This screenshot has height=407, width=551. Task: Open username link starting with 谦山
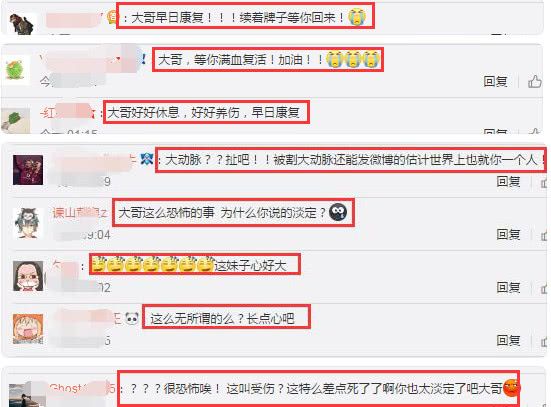pyautogui.click(x=80, y=213)
